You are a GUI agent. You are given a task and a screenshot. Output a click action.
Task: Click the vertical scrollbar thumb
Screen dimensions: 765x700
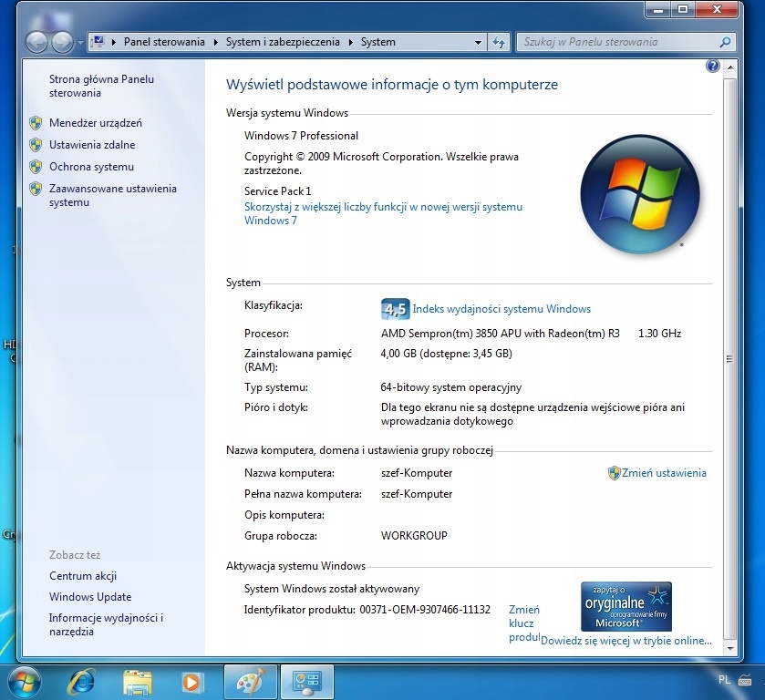click(x=729, y=358)
